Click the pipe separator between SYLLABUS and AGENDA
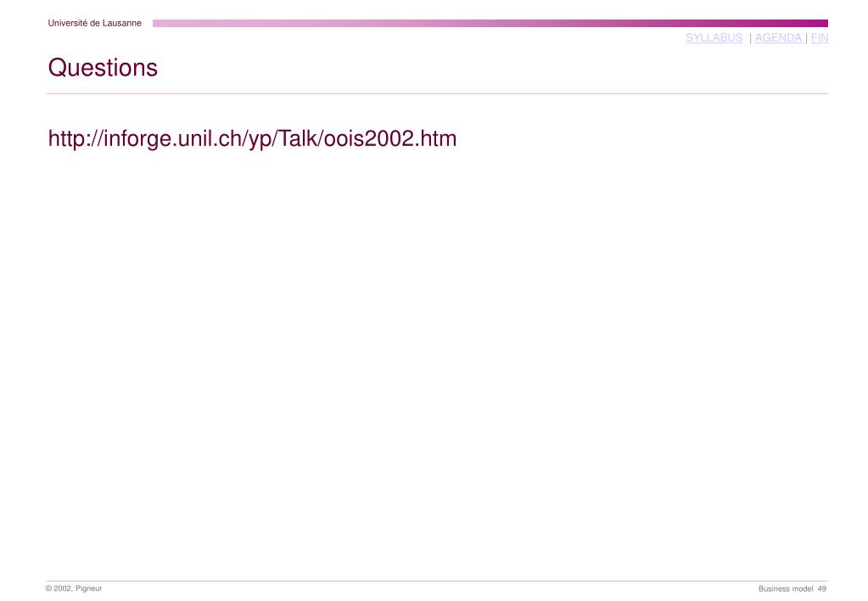 tap(750, 37)
